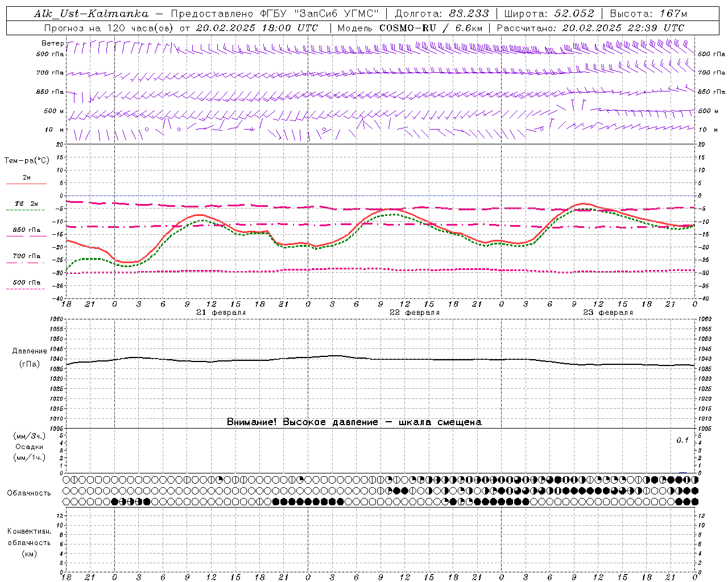This screenshot has height=582, width=728.
Task: Click the station title Alk_Ust-Kalmanka
Action: [92, 14]
